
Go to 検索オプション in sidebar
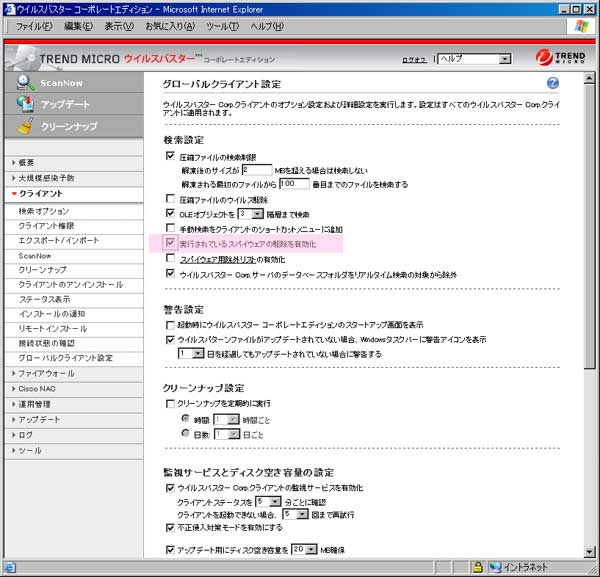44,211
